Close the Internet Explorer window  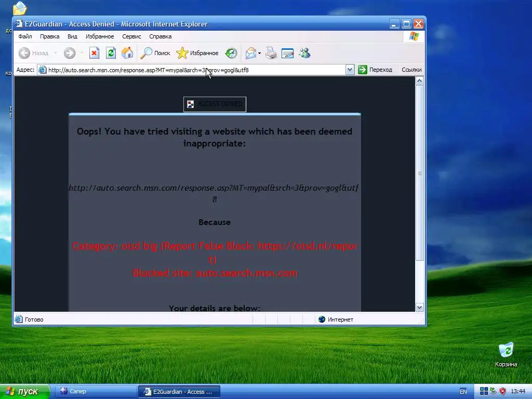point(418,24)
